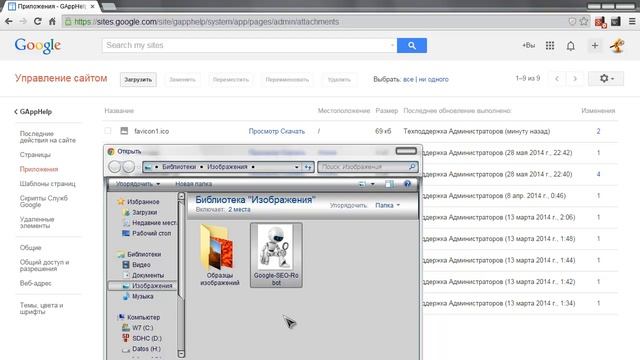Image resolution: width=640 pixels, height=360 pixels.
Task: Click the Загрузить button
Action: pos(138,80)
